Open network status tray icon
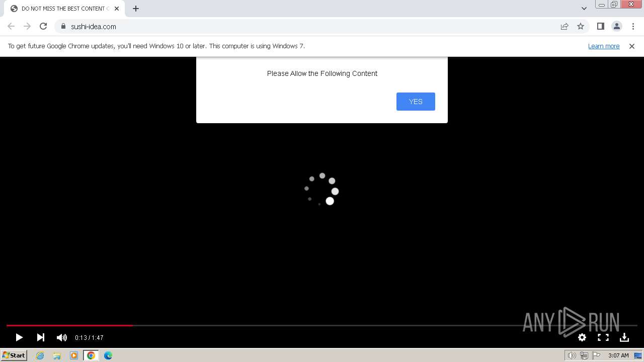 584,355
